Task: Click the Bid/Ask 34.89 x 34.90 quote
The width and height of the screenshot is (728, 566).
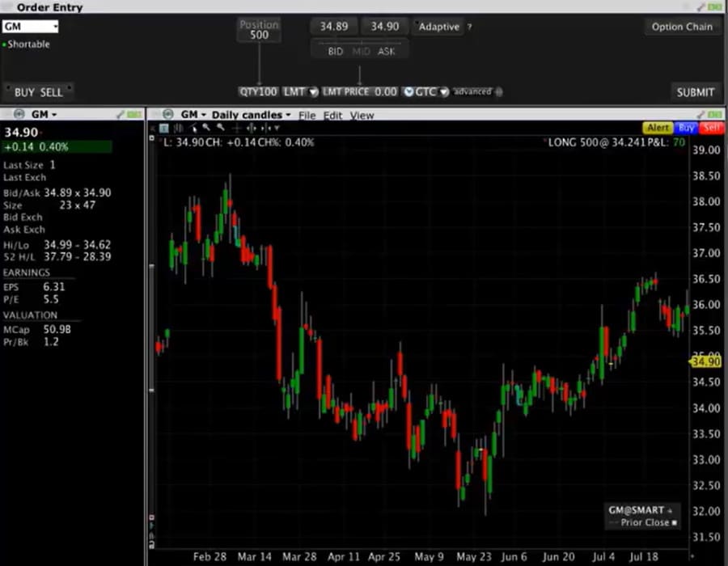Action: point(57,192)
